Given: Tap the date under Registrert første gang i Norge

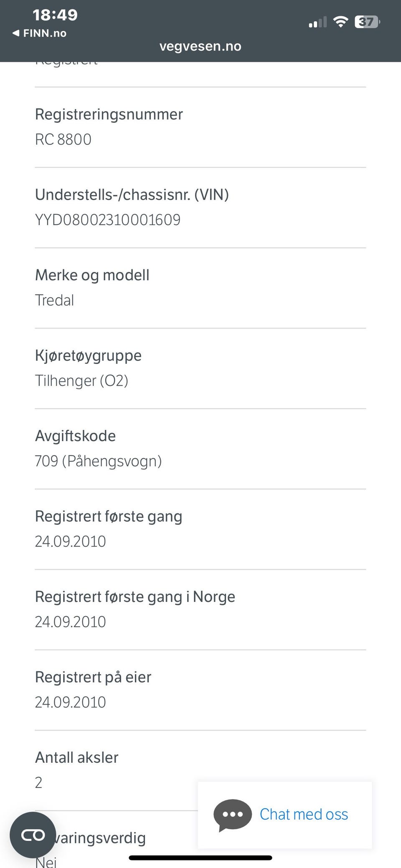Looking at the screenshot, I should coord(70,622).
